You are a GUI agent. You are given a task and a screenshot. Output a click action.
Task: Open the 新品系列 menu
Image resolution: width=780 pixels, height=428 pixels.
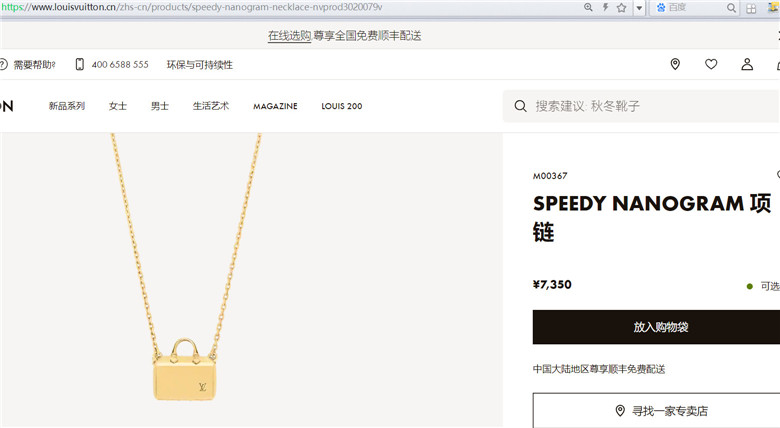pos(67,106)
